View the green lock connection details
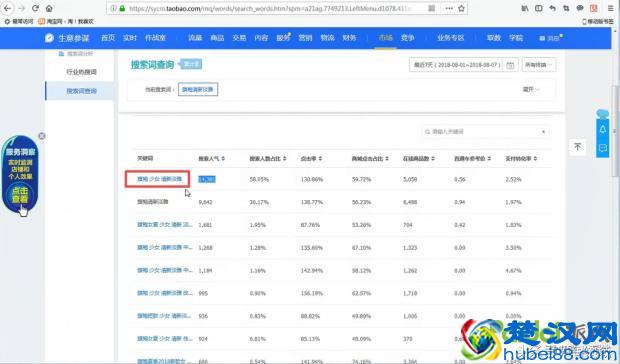 (122, 8)
